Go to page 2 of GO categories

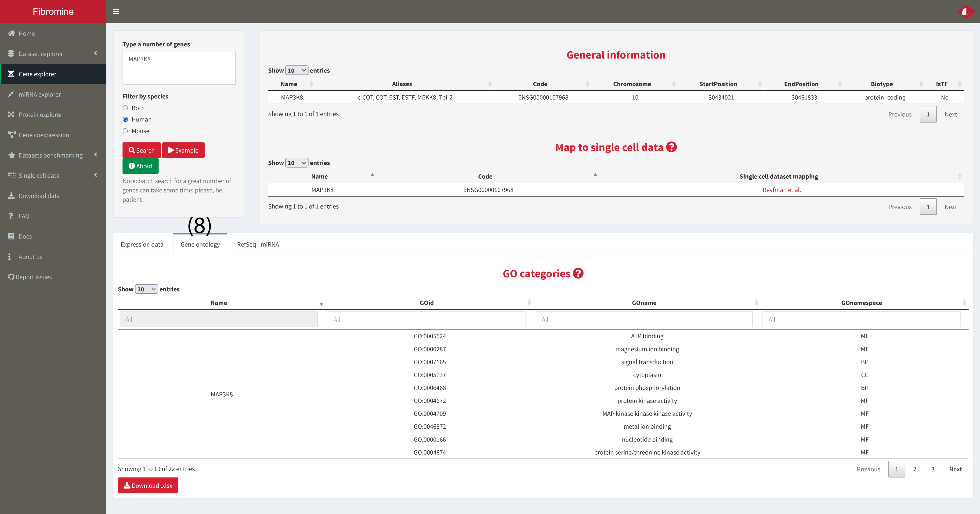tap(915, 469)
